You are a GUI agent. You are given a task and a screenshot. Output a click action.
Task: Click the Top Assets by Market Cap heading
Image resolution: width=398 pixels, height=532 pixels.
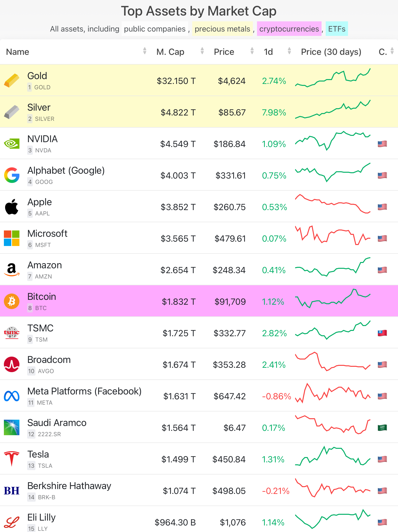coord(199,11)
